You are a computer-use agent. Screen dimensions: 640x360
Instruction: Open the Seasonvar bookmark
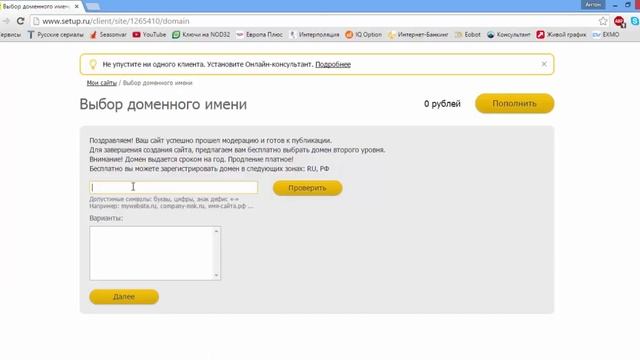tap(108, 35)
